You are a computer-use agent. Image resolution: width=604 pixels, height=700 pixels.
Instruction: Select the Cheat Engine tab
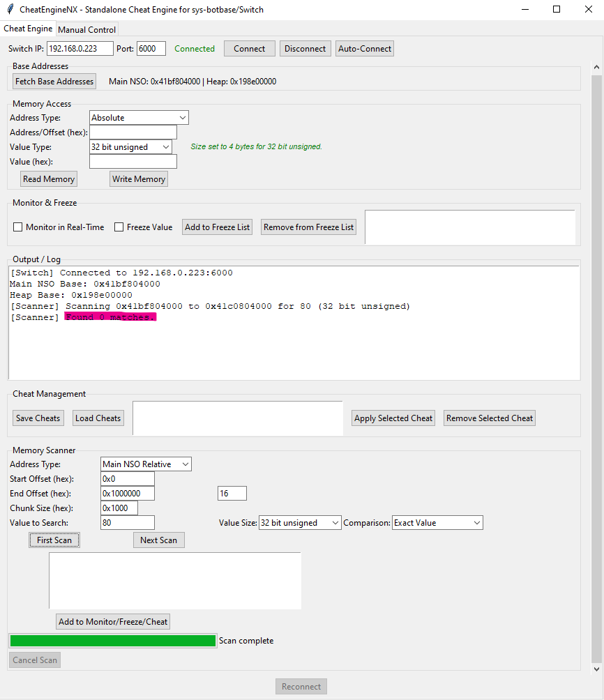point(28,29)
